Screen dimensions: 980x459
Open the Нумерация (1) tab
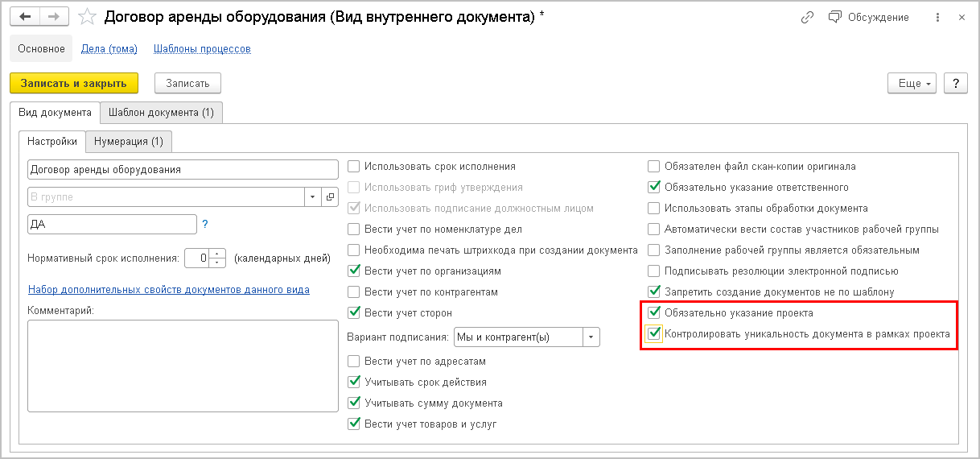point(129,142)
